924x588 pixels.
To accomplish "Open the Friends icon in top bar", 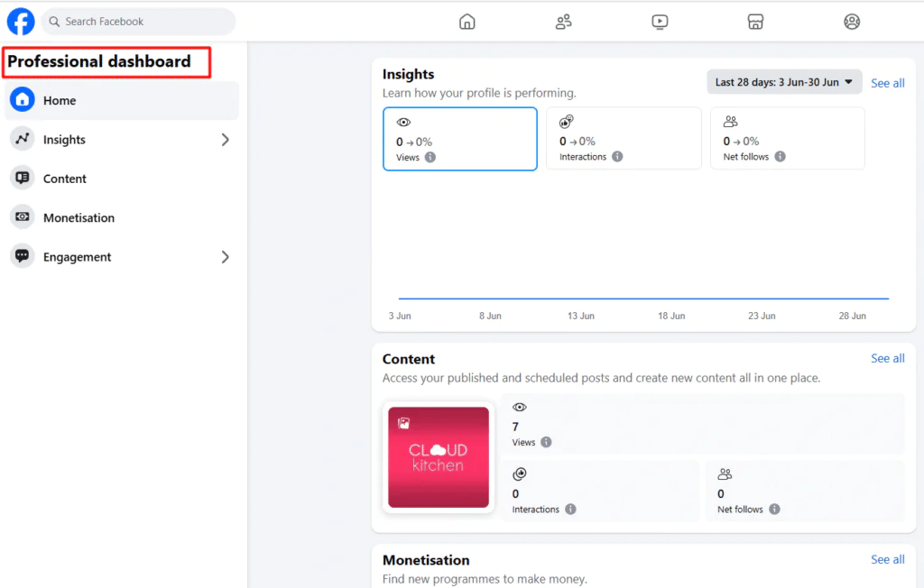I will 563,22.
